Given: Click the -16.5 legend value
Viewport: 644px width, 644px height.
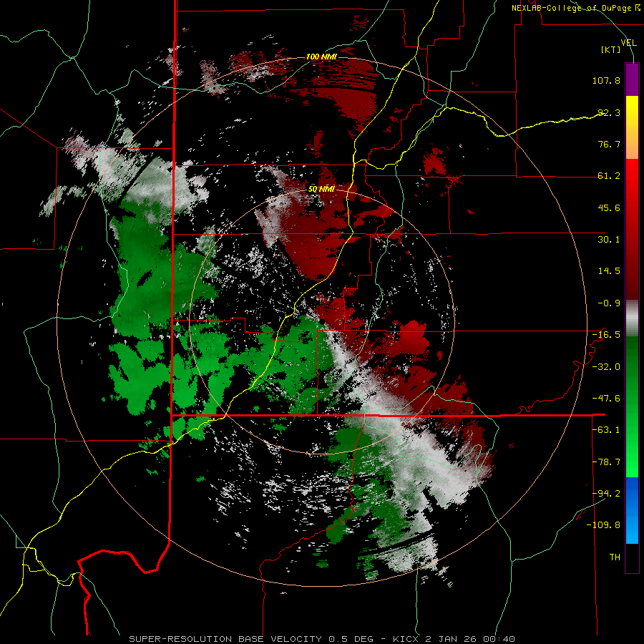Looking at the screenshot, I should pos(606,335).
